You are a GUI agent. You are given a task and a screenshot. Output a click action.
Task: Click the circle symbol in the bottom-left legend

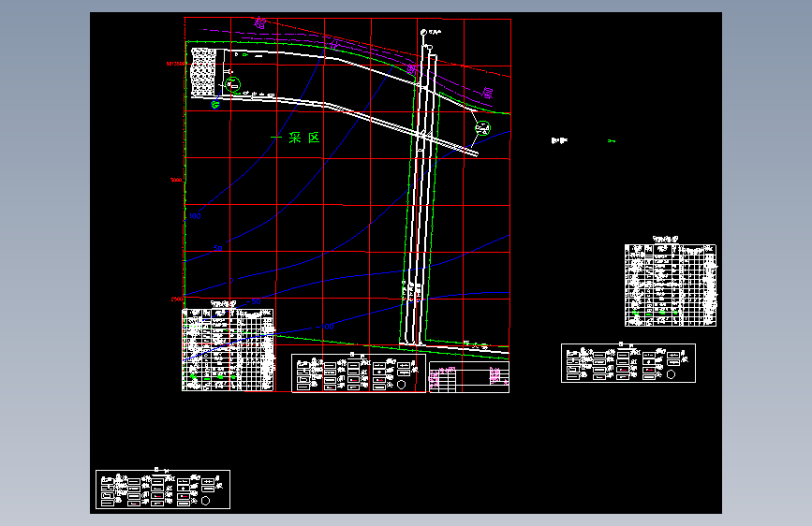(205, 501)
